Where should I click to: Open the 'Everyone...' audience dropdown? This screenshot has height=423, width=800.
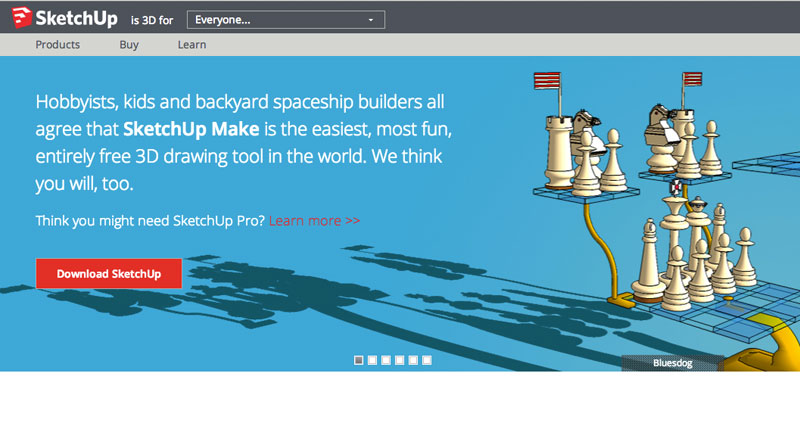pos(286,20)
